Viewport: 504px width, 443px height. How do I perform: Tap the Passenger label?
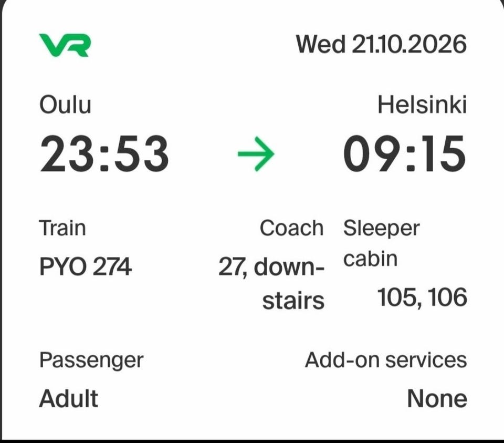click(x=91, y=360)
